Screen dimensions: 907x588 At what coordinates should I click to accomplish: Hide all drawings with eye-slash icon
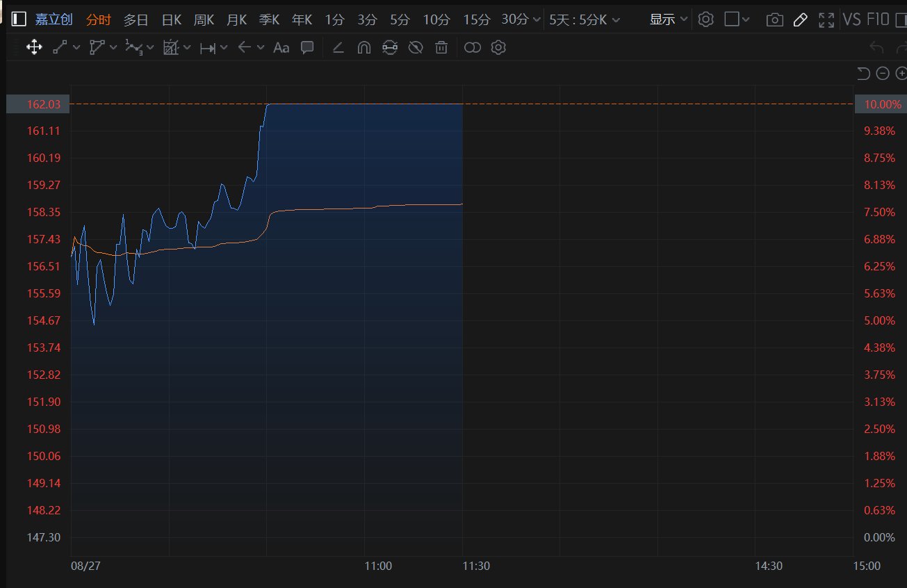pyautogui.click(x=416, y=48)
